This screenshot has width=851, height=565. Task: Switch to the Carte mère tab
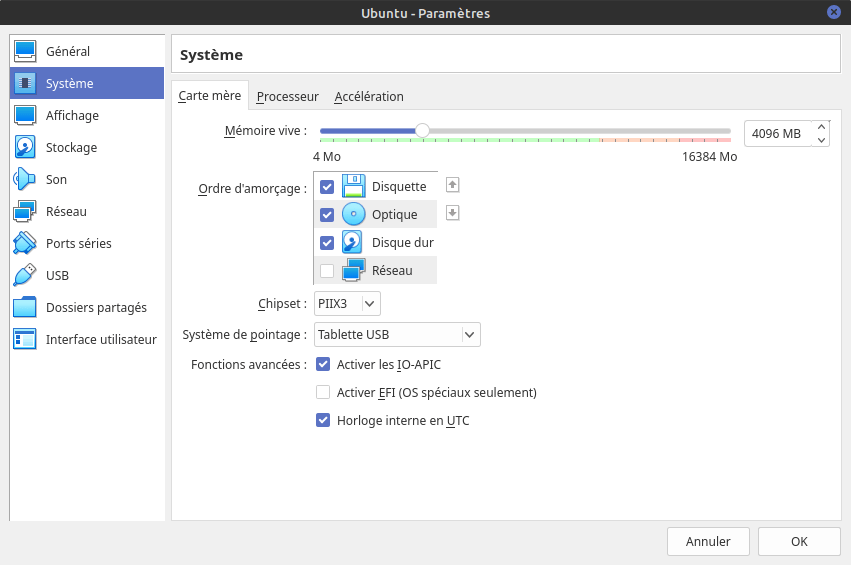click(x=209, y=96)
